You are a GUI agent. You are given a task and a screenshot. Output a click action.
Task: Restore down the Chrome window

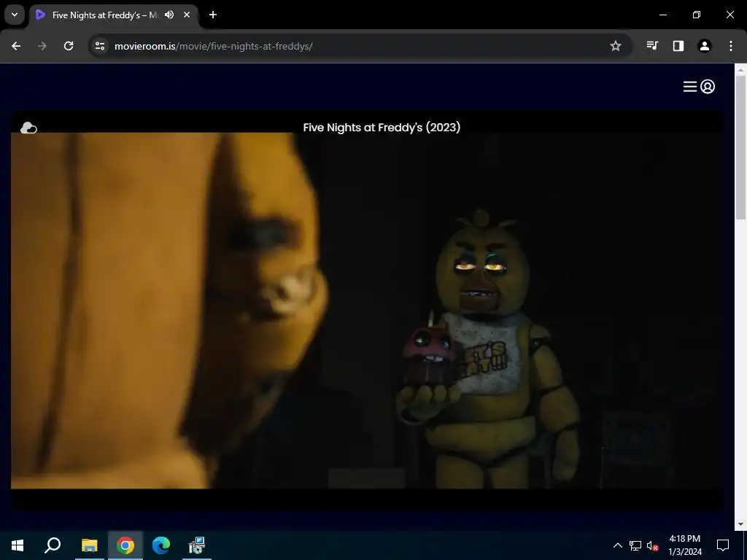pos(697,15)
